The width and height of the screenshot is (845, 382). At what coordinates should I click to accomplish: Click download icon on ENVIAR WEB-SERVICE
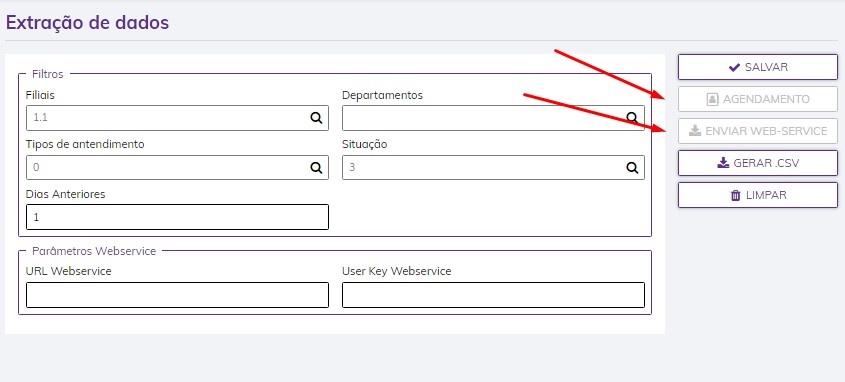coord(695,131)
